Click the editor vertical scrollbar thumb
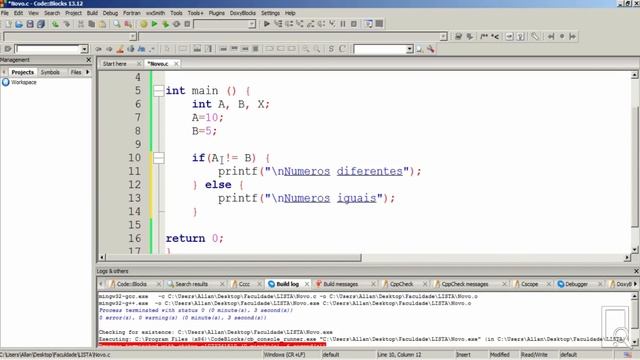640x360 pixels. point(634,167)
